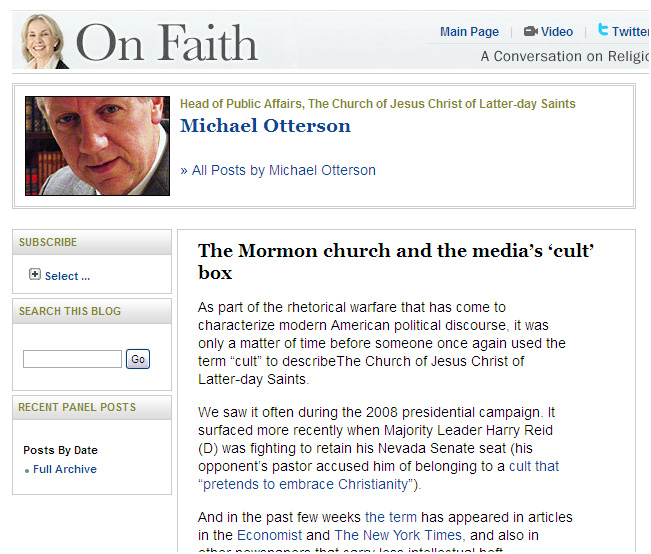651x554 pixels.
Task: Click the video camera icon
Action: click(x=530, y=32)
